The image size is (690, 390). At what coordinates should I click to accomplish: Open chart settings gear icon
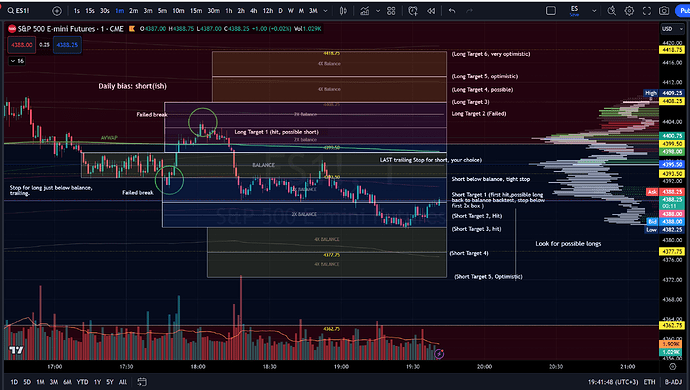click(x=629, y=11)
